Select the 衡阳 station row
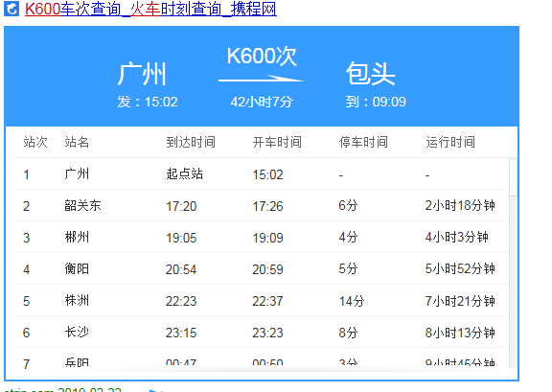The image size is (552, 392). point(261,268)
